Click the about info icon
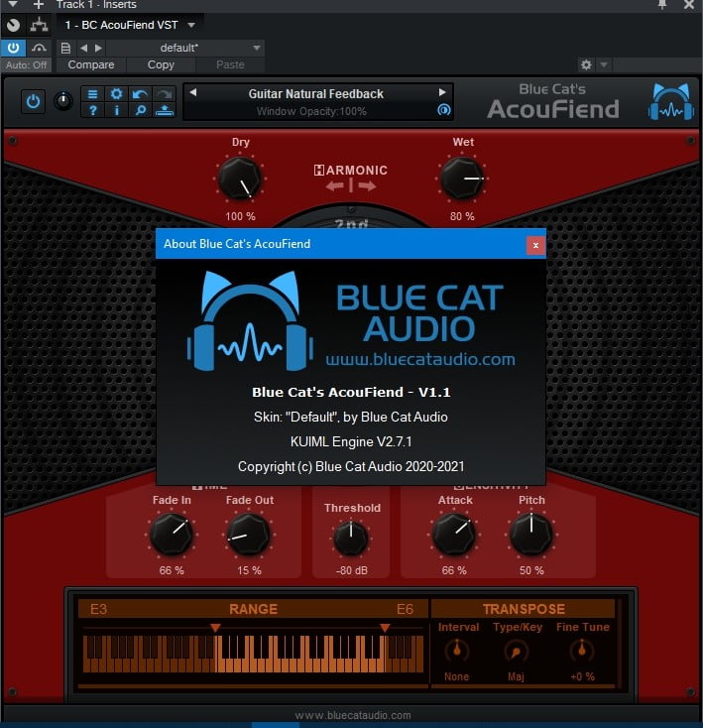The image size is (703, 728). (x=117, y=111)
